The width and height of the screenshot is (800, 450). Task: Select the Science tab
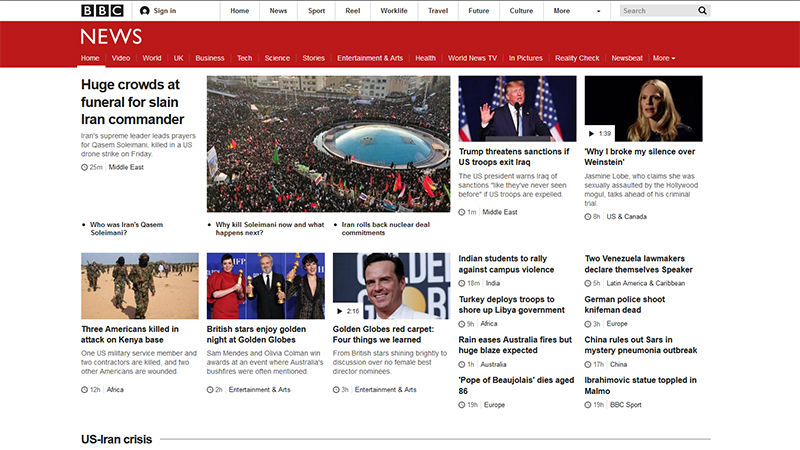click(x=277, y=58)
